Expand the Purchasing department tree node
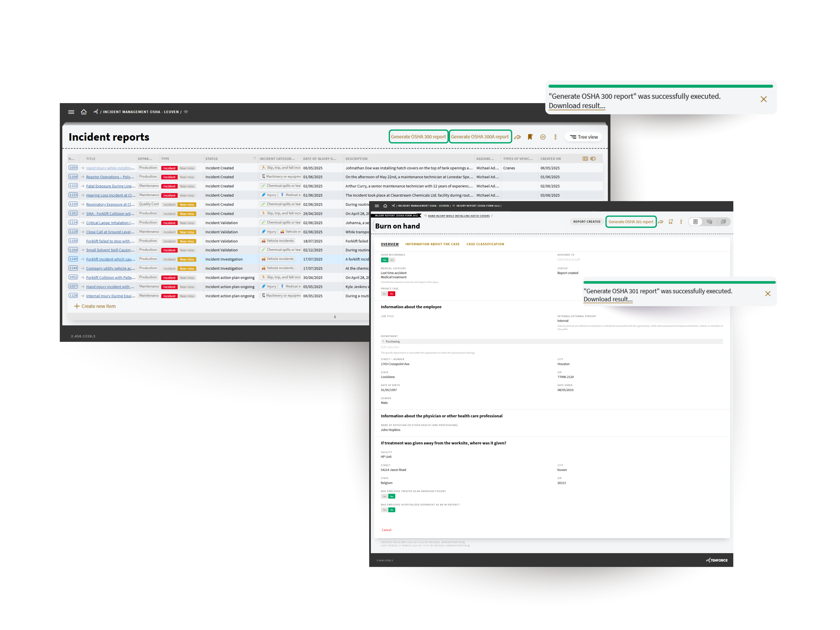This screenshot has height=630, width=840. pyautogui.click(x=383, y=341)
